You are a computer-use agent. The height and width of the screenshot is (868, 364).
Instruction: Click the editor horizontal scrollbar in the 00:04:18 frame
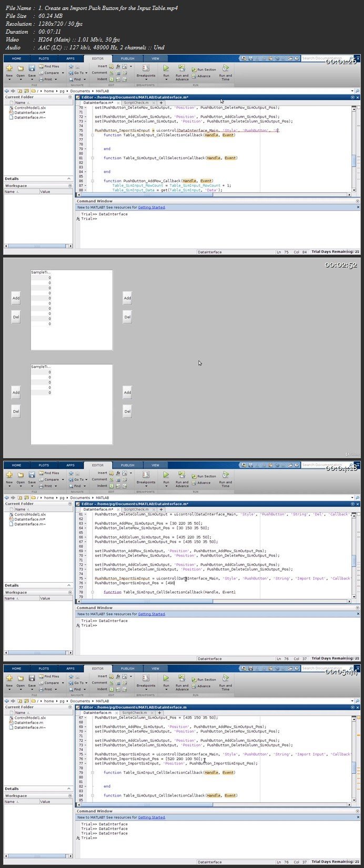[213, 602]
